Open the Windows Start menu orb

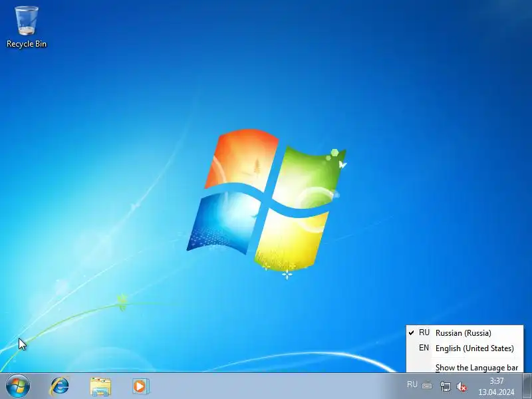pyautogui.click(x=18, y=386)
